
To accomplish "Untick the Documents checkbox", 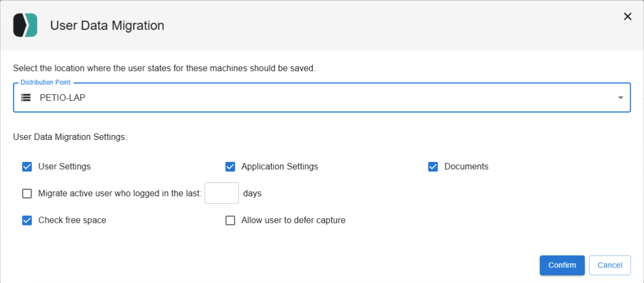I will coord(433,167).
